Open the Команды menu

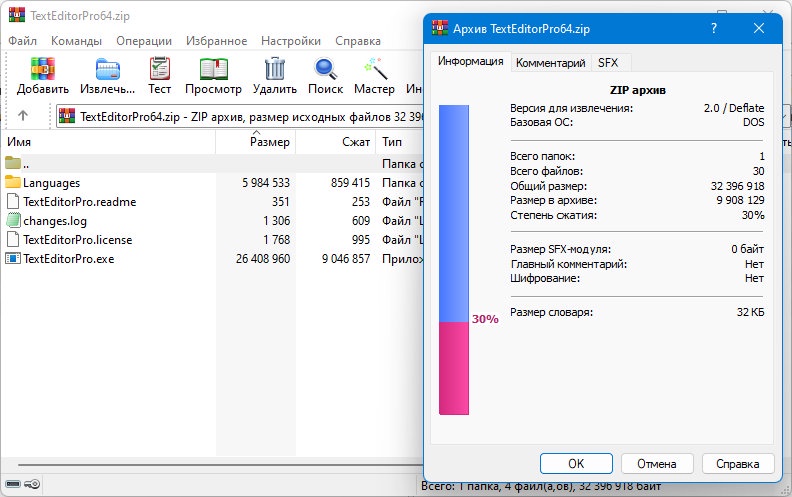pyautogui.click(x=76, y=41)
